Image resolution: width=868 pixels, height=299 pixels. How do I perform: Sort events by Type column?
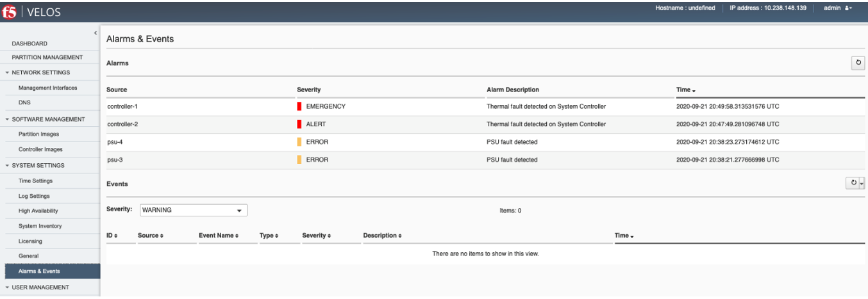point(269,236)
